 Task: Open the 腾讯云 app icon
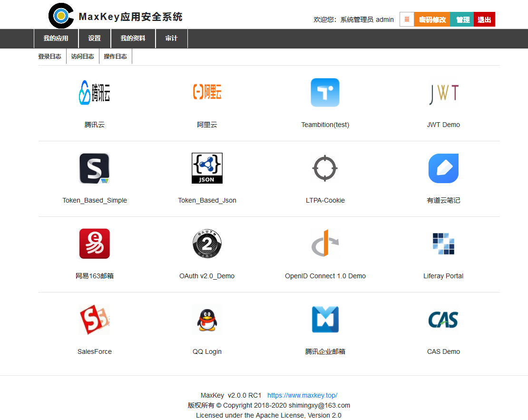point(94,93)
